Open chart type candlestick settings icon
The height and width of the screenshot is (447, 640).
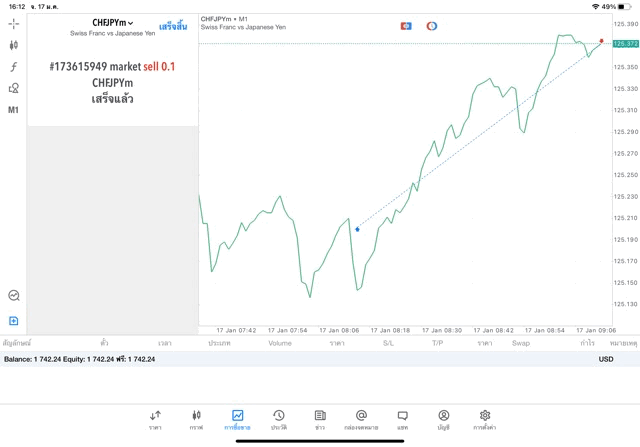14,45
